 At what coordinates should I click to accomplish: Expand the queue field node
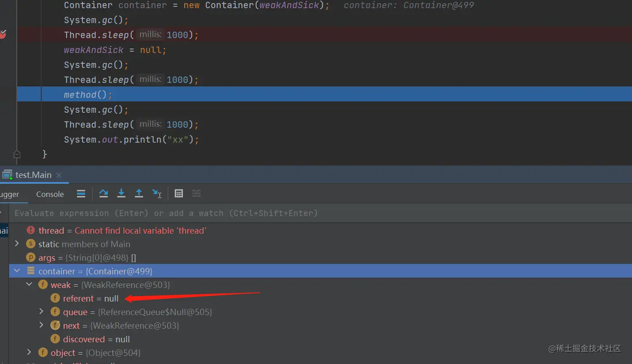pyautogui.click(x=41, y=311)
